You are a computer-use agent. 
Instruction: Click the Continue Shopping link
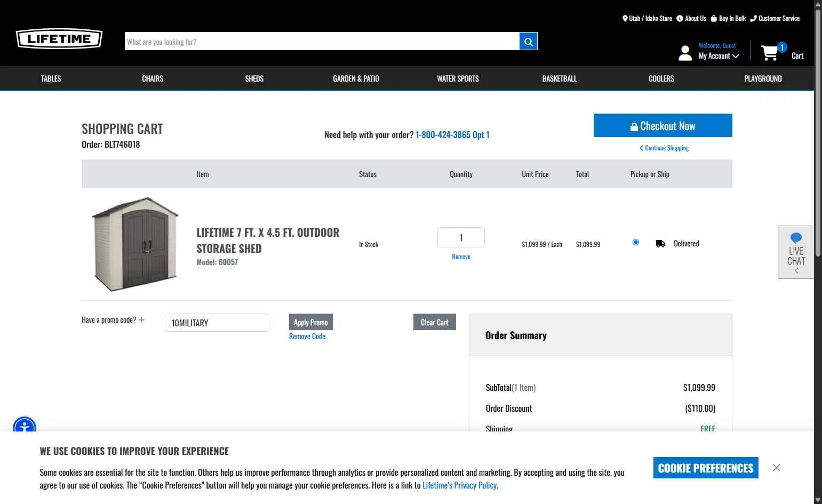click(x=664, y=148)
